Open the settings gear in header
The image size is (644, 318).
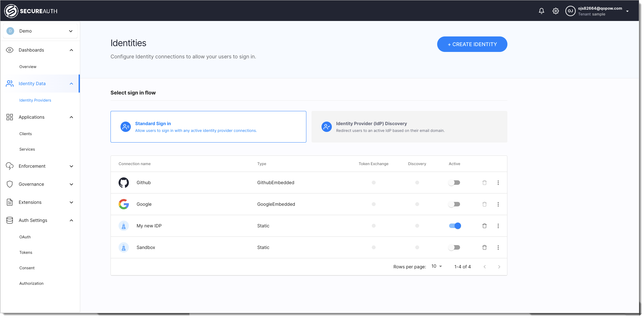tap(556, 11)
